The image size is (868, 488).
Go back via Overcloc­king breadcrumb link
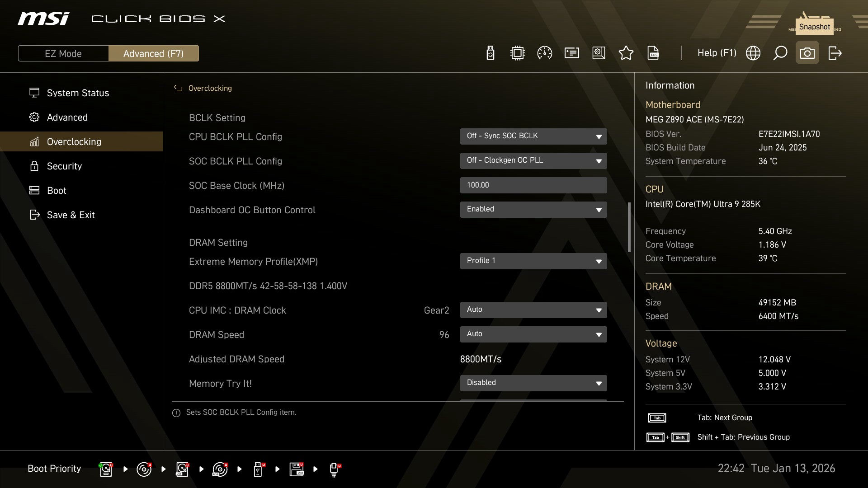click(x=209, y=88)
